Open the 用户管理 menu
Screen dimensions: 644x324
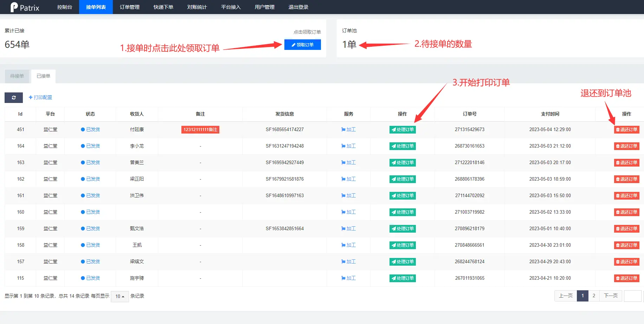pos(265,7)
